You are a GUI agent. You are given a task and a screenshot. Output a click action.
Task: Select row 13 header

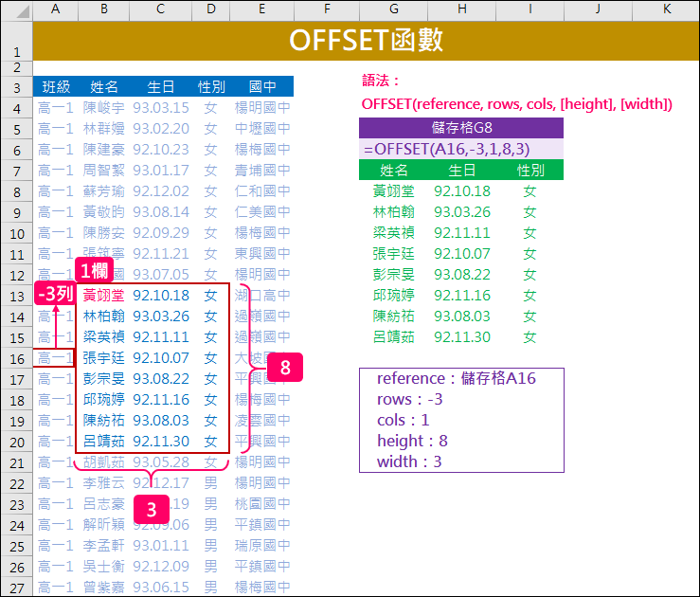tap(17, 296)
